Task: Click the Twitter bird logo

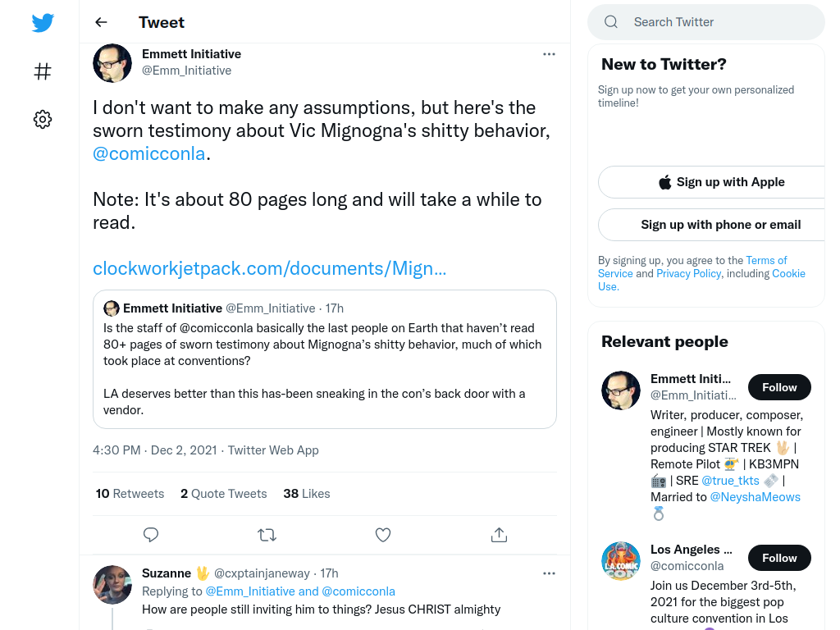Action: click(x=43, y=23)
